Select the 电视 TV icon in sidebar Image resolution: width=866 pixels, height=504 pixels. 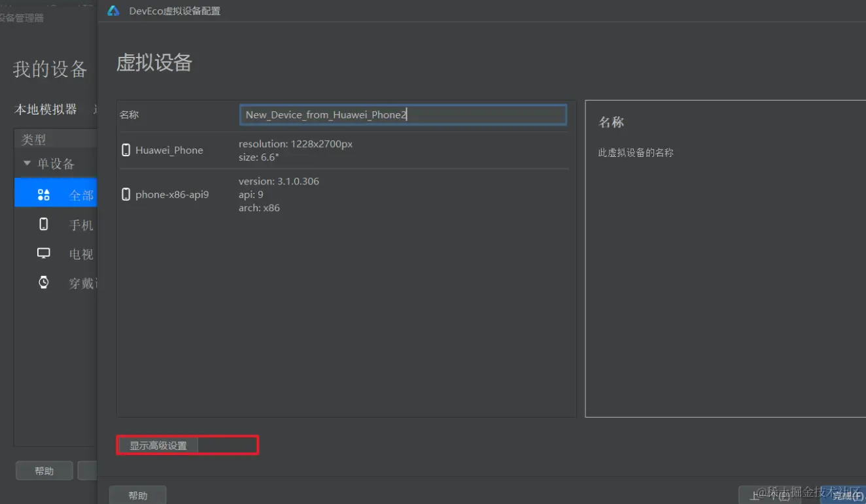coord(44,254)
